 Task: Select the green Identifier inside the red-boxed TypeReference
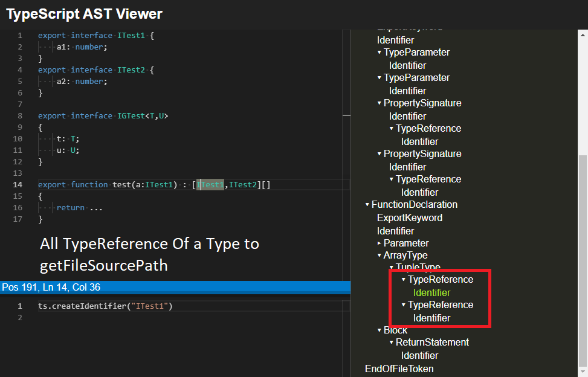tap(431, 292)
